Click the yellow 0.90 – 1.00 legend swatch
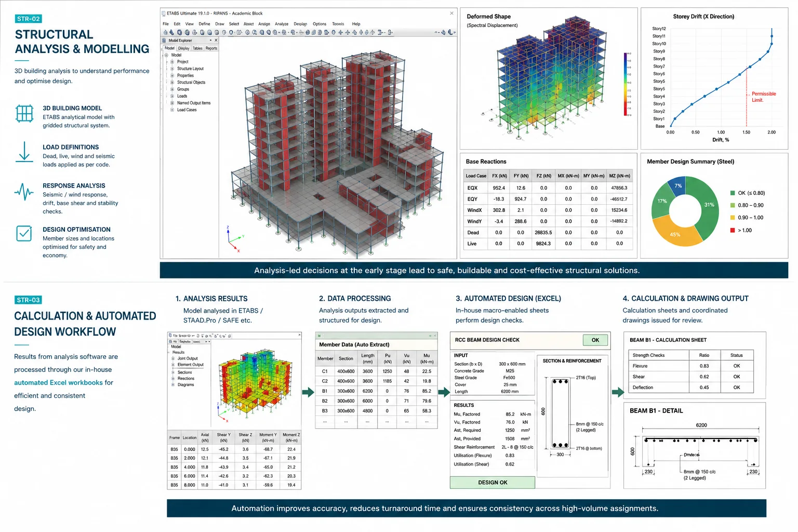Viewport: 798px width, 532px height. pos(733,218)
